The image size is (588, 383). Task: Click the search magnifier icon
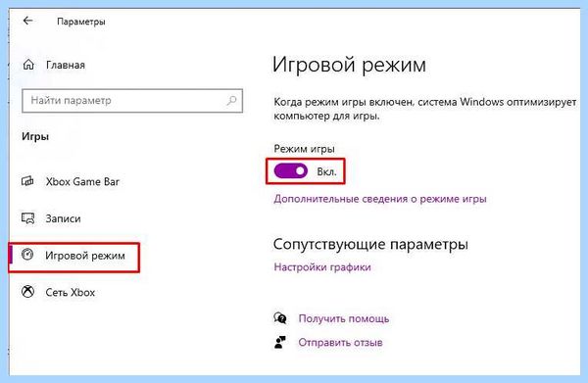tap(231, 101)
